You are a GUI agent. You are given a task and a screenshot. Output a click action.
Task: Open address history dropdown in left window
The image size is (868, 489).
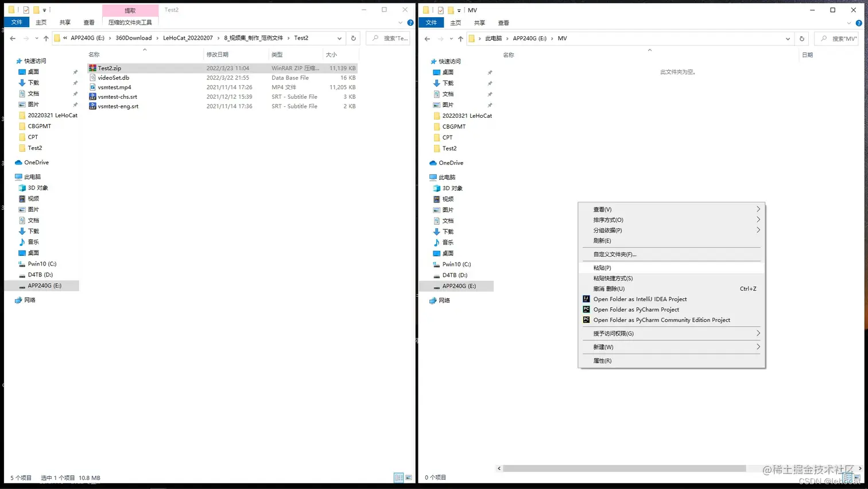339,38
